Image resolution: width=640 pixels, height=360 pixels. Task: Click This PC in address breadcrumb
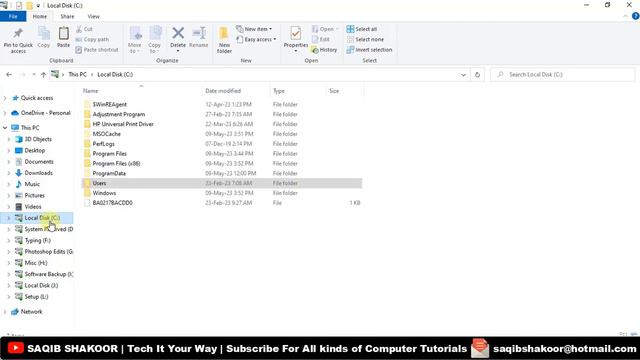point(78,75)
